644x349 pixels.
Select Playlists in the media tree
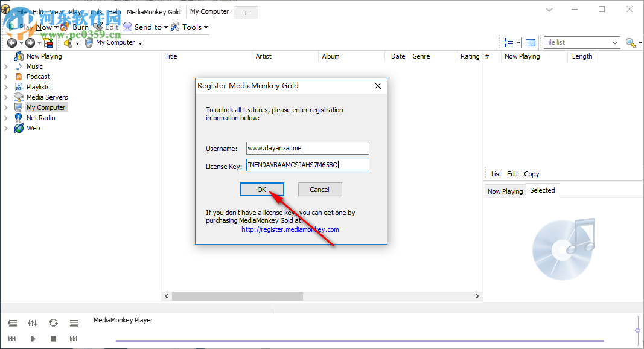(38, 87)
